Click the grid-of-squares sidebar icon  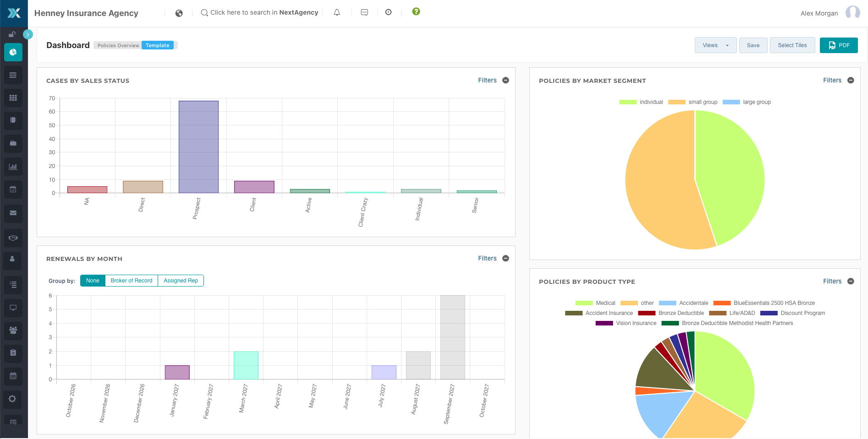13,98
